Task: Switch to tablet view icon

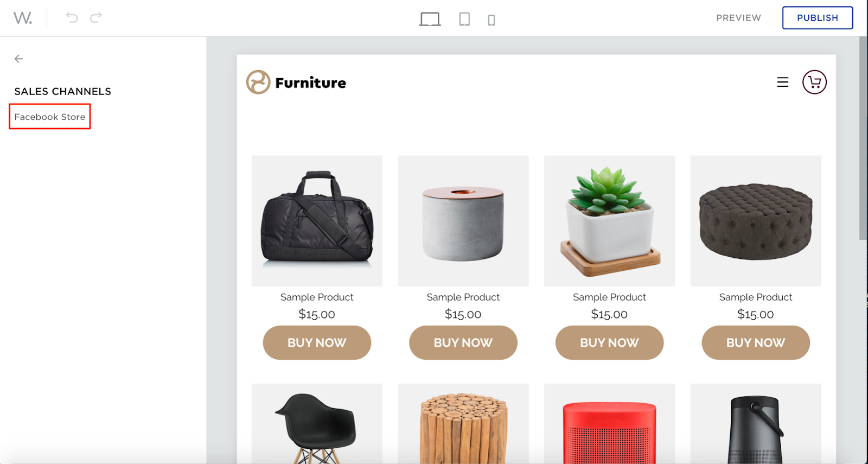Action: [x=464, y=19]
